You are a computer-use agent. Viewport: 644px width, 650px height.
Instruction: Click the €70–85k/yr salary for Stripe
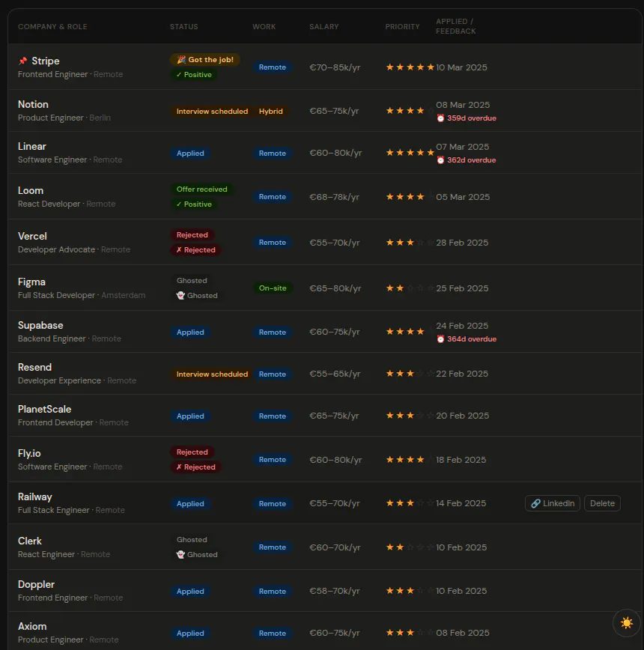pyautogui.click(x=335, y=67)
